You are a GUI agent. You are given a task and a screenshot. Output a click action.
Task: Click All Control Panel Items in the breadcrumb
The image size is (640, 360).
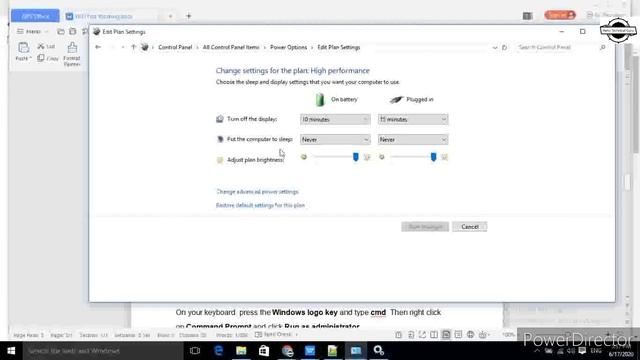click(231, 47)
